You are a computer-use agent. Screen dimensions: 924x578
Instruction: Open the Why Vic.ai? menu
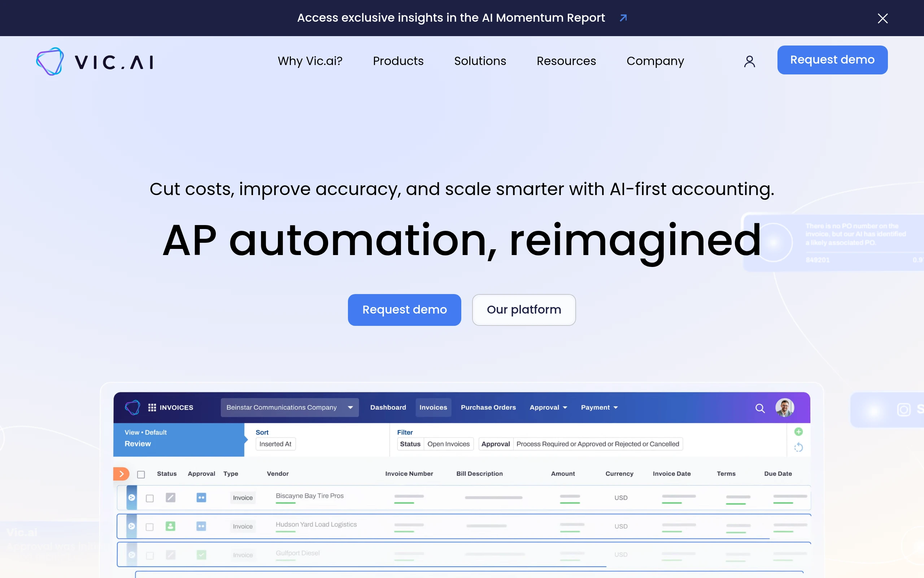tap(310, 61)
